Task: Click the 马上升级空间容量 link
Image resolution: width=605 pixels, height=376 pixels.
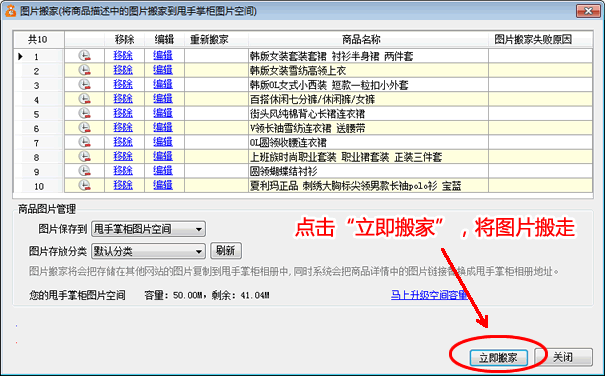Action: [429, 295]
